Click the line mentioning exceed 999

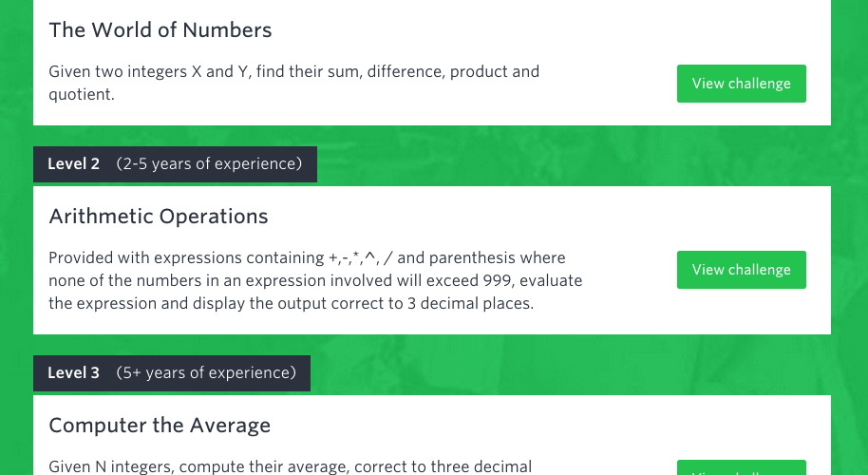(x=315, y=280)
